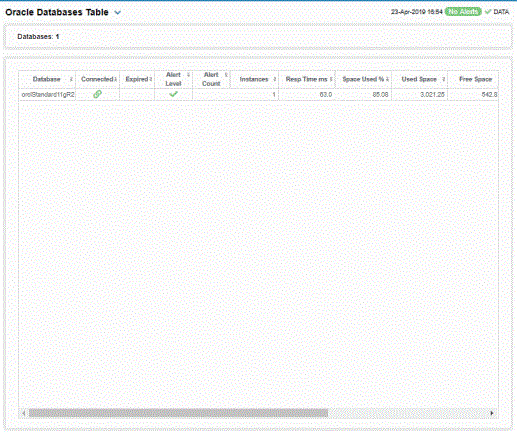Click the Connected column sort icon
This screenshot has height=432, width=517.
click(116, 79)
